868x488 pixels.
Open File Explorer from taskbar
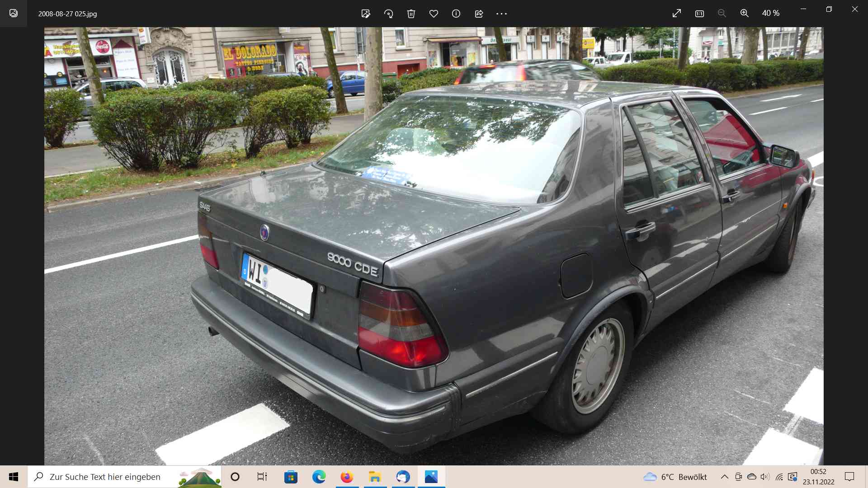[x=375, y=477]
